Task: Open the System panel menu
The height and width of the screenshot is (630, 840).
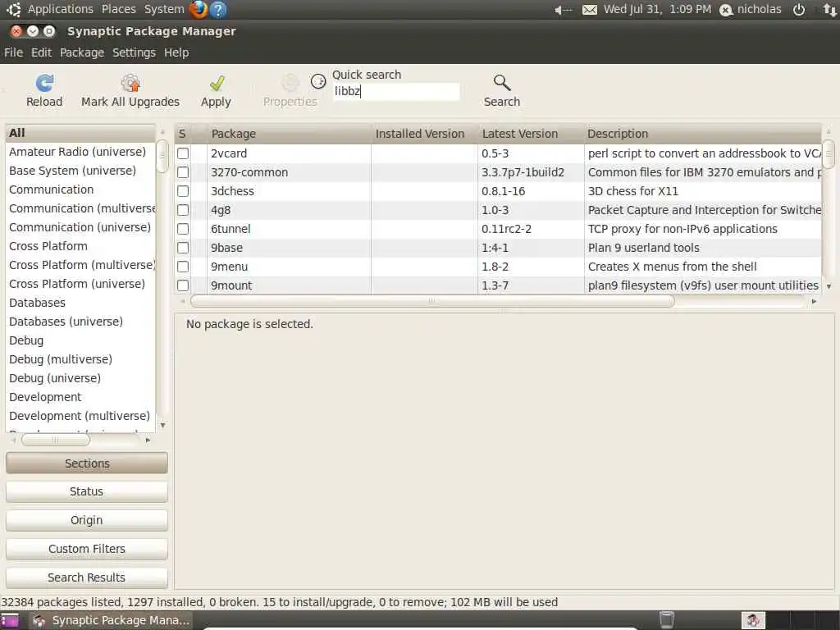Action: point(164,9)
